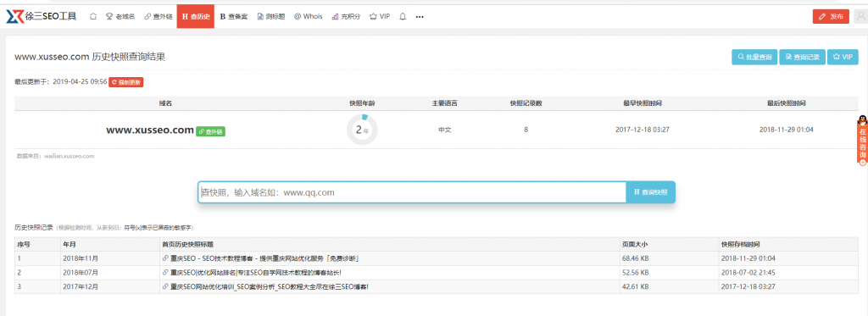Open the 充积分 nav item

coord(346,17)
